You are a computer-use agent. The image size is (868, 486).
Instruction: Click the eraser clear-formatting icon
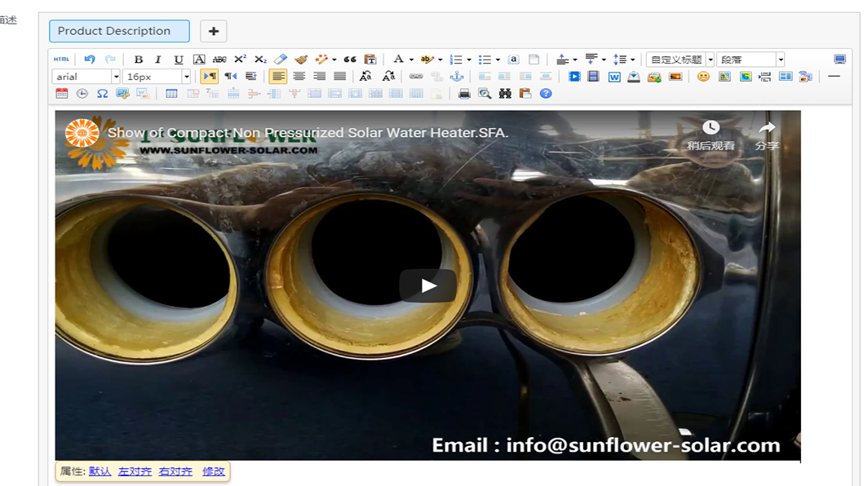pyautogui.click(x=281, y=60)
